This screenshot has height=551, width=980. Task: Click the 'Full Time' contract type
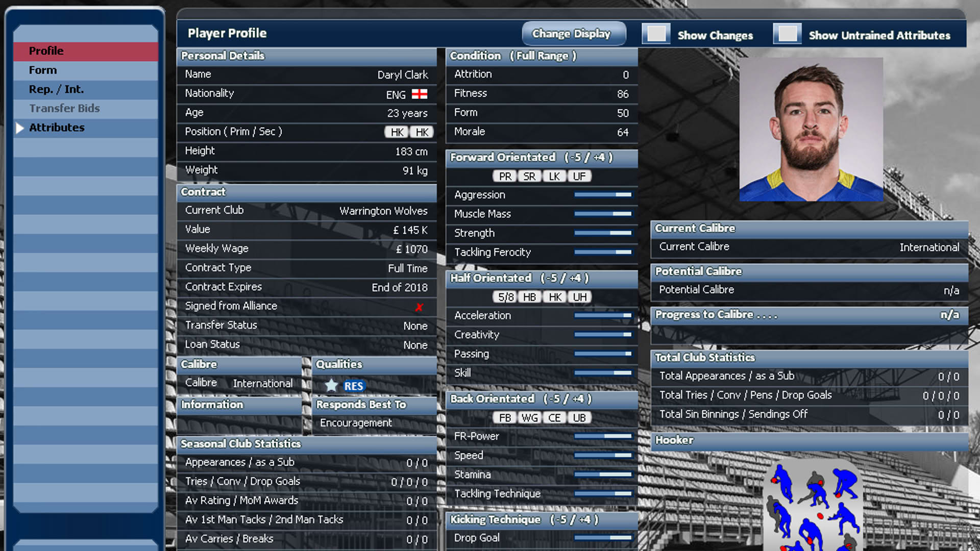(408, 268)
